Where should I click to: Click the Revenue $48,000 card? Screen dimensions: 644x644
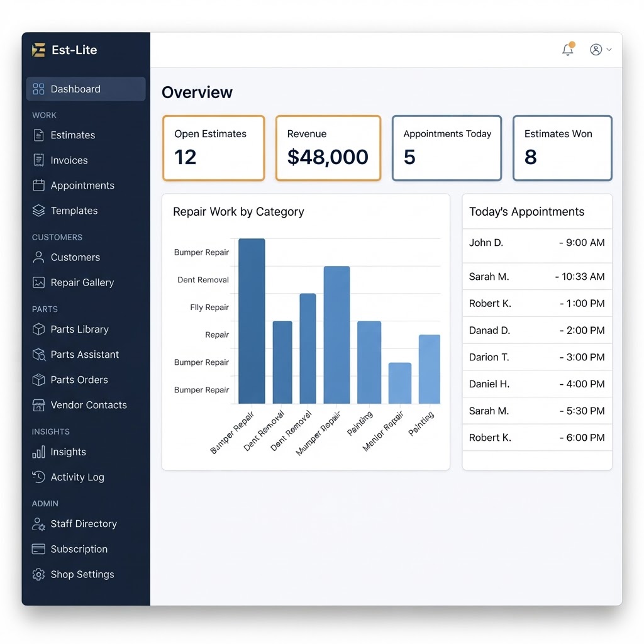point(328,148)
